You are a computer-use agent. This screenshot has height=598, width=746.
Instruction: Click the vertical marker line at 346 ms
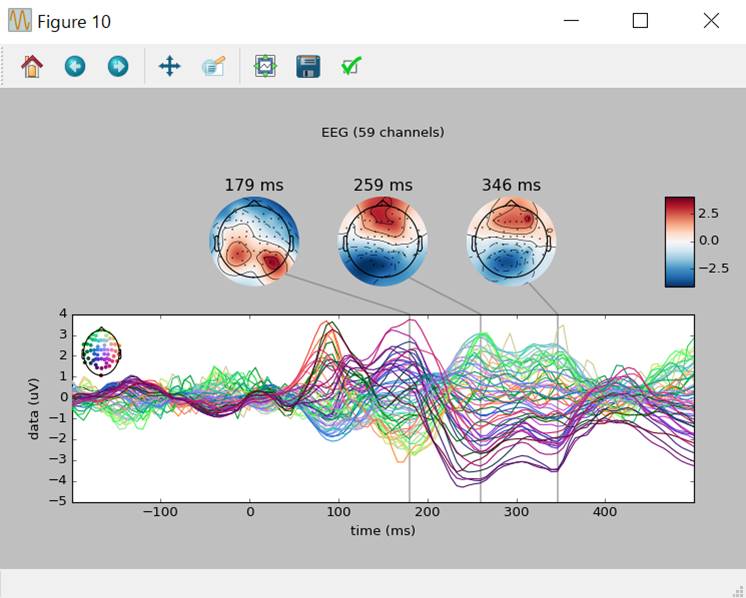557,420
